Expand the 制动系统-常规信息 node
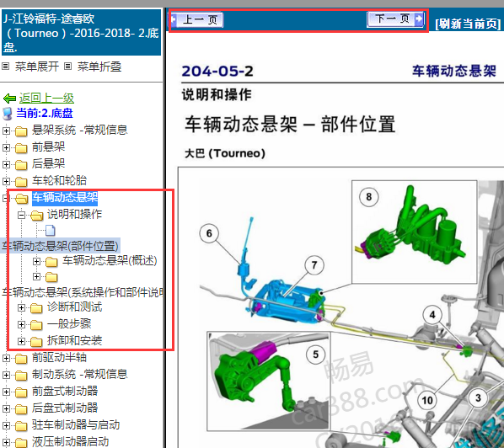 point(6,375)
